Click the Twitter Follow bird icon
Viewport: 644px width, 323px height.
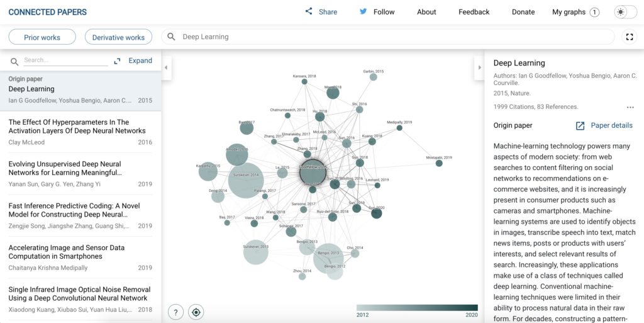point(363,11)
